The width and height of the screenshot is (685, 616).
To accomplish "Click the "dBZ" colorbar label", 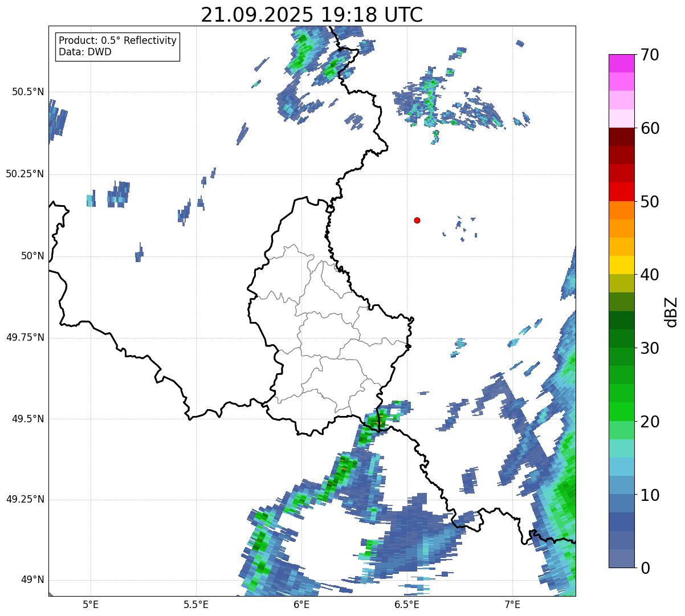I will [672, 312].
